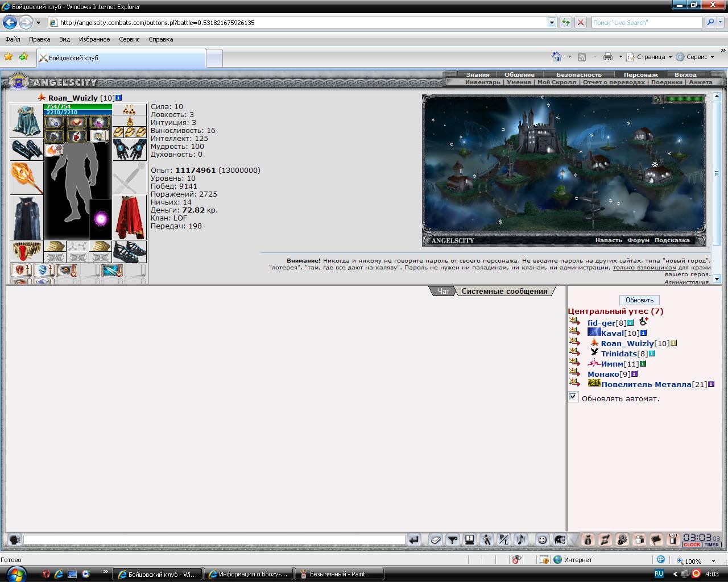The height and width of the screenshot is (582, 728).
Task: Click the info icon next to Kaval
Action: point(643,333)
